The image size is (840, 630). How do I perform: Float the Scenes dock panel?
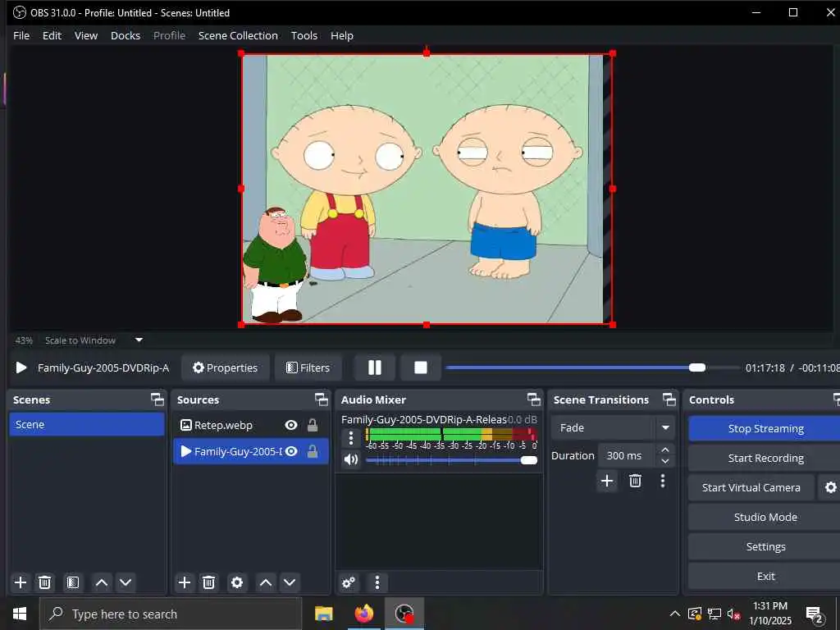coord(157,399)
